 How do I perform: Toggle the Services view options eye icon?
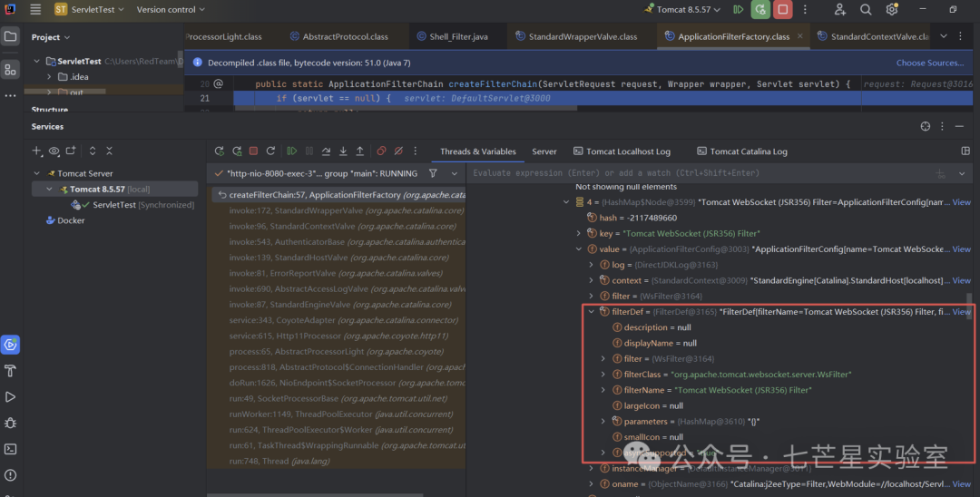(54, 151)
